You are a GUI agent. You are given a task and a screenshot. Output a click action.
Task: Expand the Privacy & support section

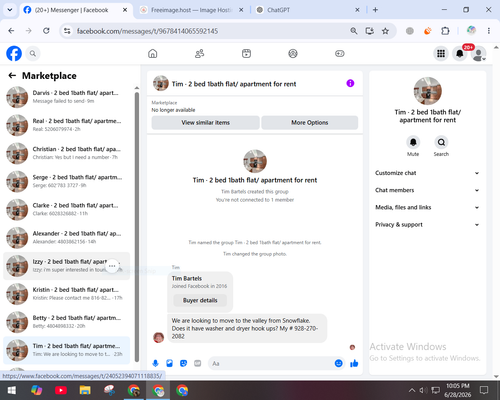coord(427,225)
